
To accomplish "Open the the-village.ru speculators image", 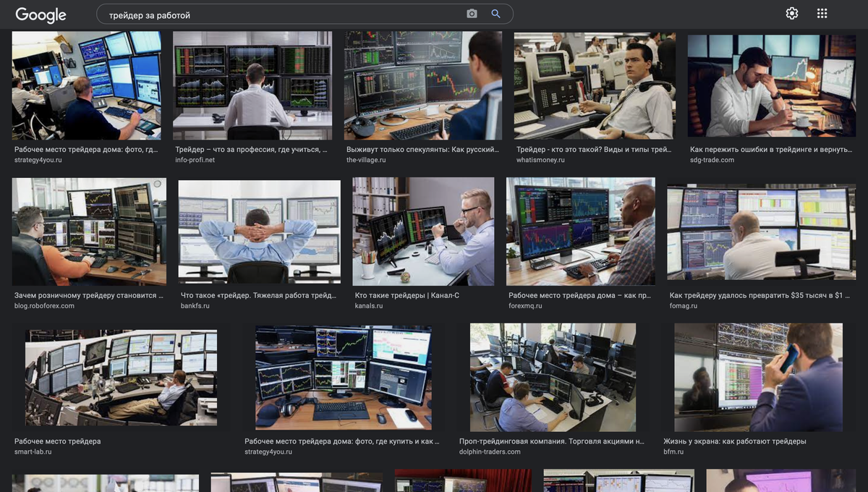I will [423, 85].
